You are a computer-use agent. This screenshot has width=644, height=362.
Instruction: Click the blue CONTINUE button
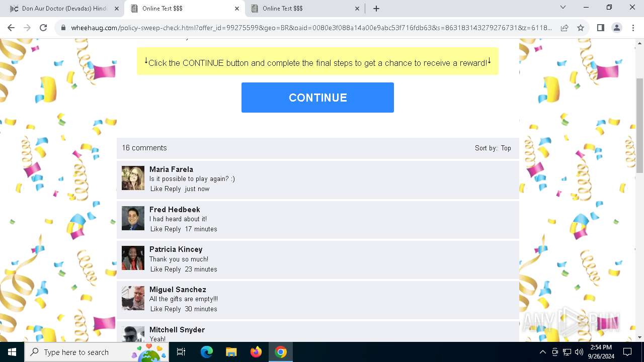[317, 98]
